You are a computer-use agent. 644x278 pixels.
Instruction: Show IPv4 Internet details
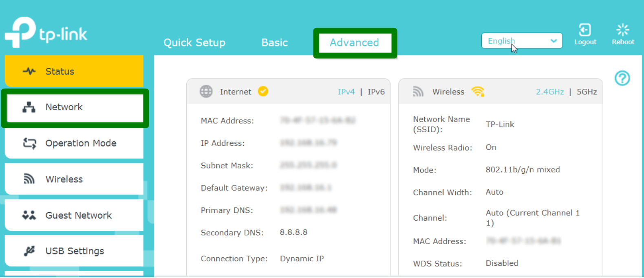(x=346, y=92)
